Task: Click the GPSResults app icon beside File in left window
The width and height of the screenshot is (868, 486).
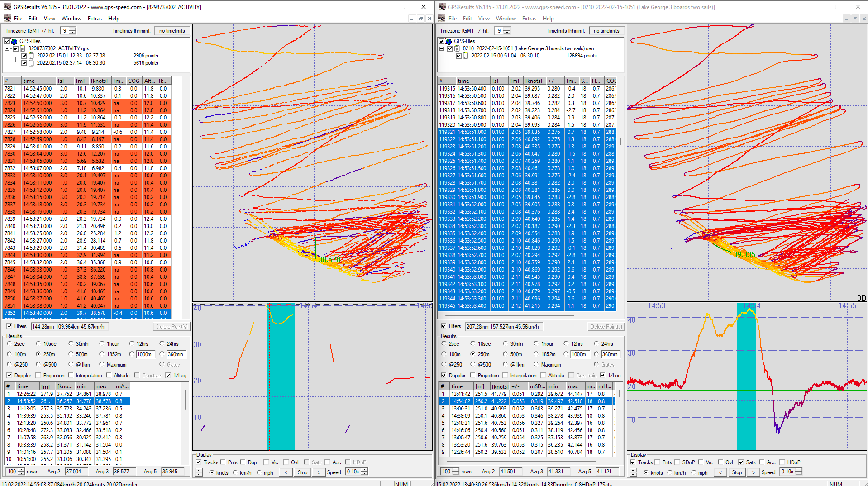Action: pos(7,19)
